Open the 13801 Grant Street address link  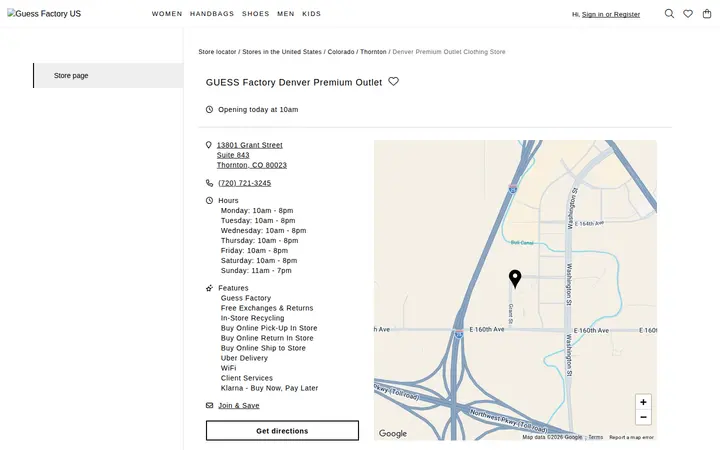click(250, 145)
